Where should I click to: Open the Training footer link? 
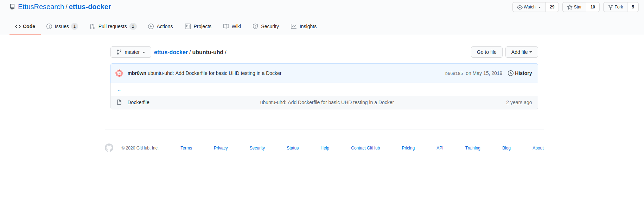coord(473,148)
